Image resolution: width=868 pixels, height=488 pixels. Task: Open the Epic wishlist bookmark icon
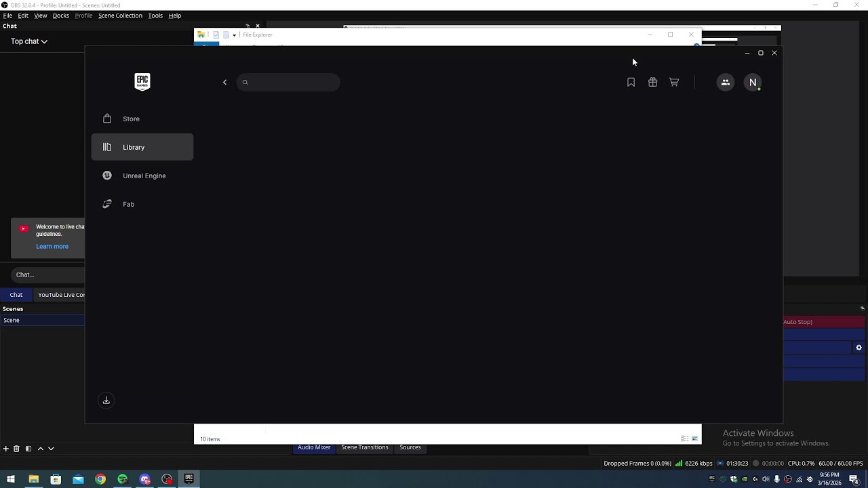click(631, 83)
